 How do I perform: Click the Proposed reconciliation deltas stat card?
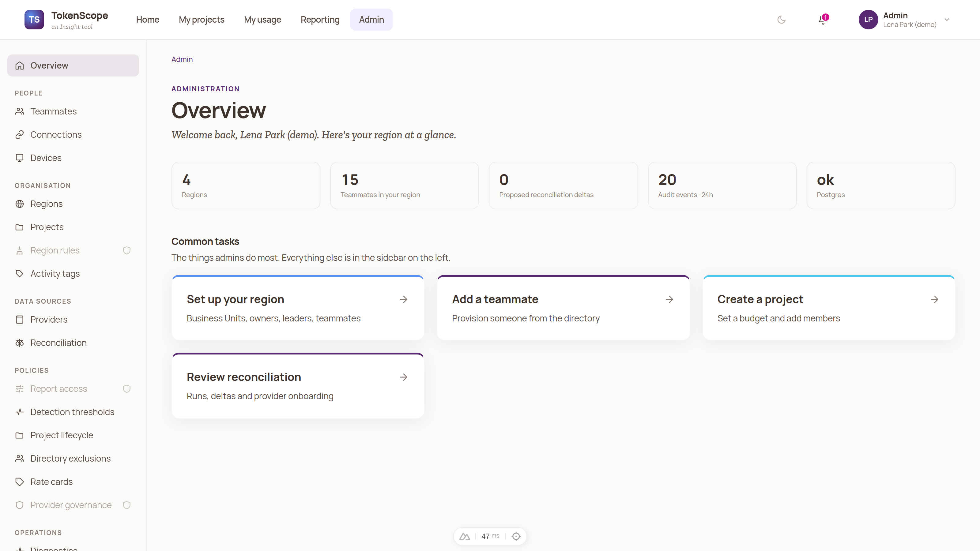pos(563,186)
